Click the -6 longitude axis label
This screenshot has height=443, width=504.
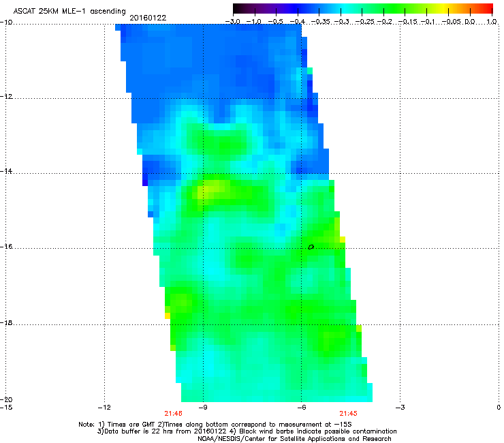click(x=301, y=408)
